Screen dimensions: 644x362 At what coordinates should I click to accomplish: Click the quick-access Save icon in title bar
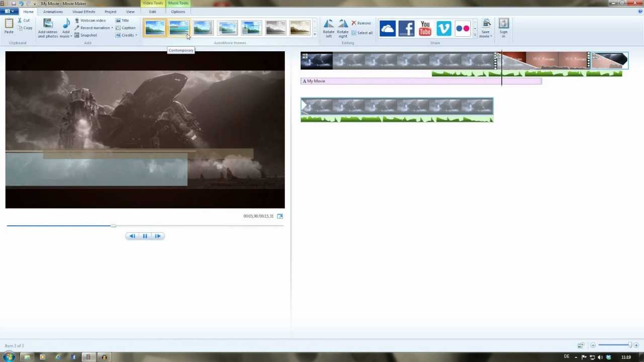[x=14, y=4]
